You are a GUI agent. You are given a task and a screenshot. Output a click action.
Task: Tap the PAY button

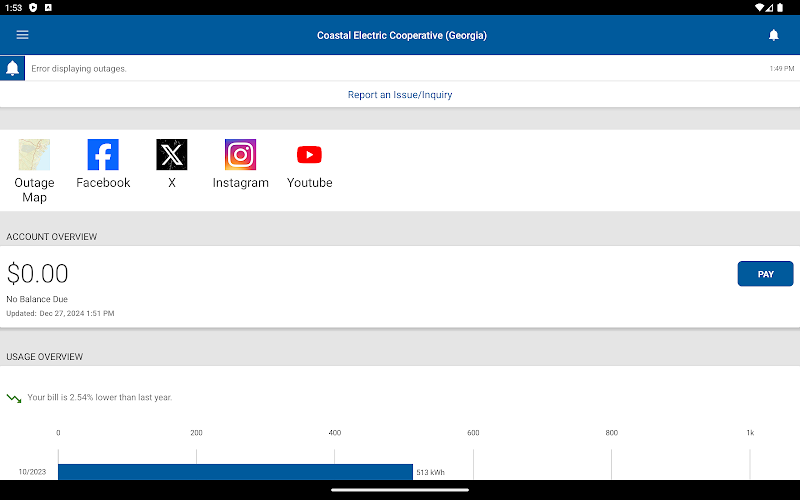point(765,274)
